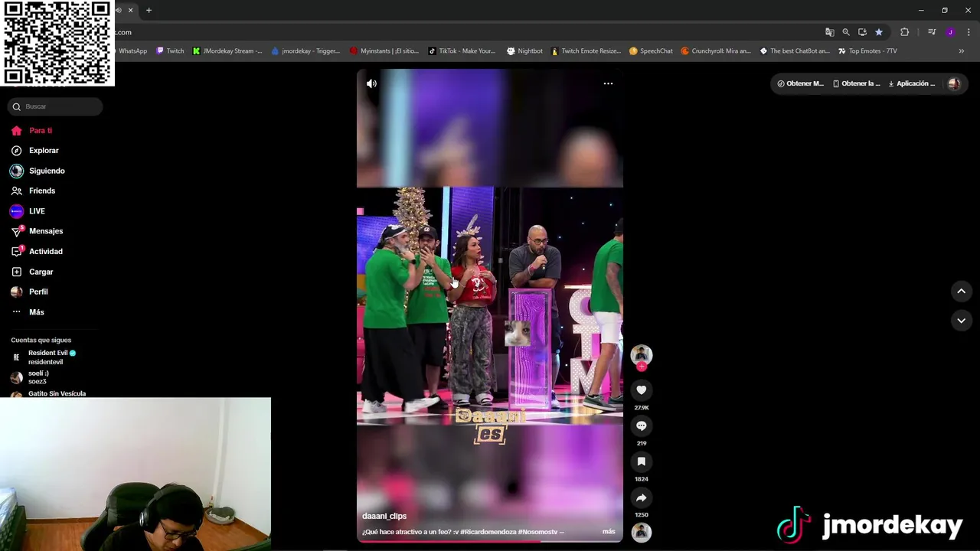Open the comments showing 219
Image resolution: width=980 pixels, height=551 pixels.
[x=642, y=426]
